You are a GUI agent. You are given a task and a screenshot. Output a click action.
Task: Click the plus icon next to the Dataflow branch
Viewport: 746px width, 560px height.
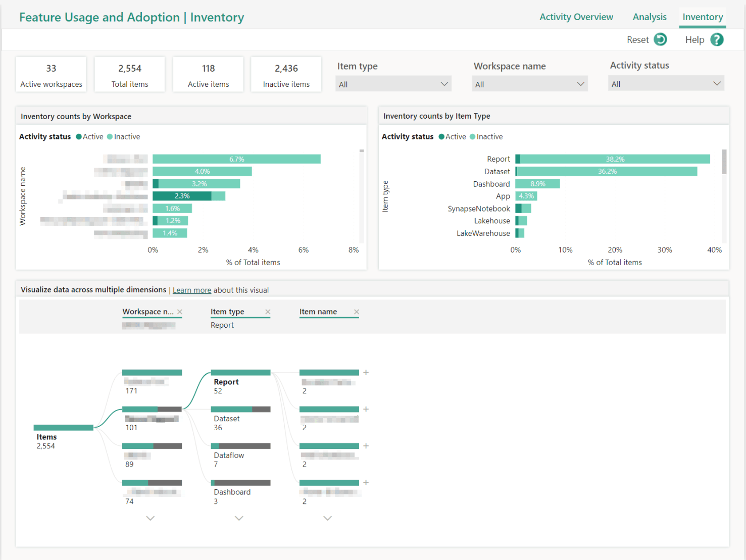(x=366, y=446)
